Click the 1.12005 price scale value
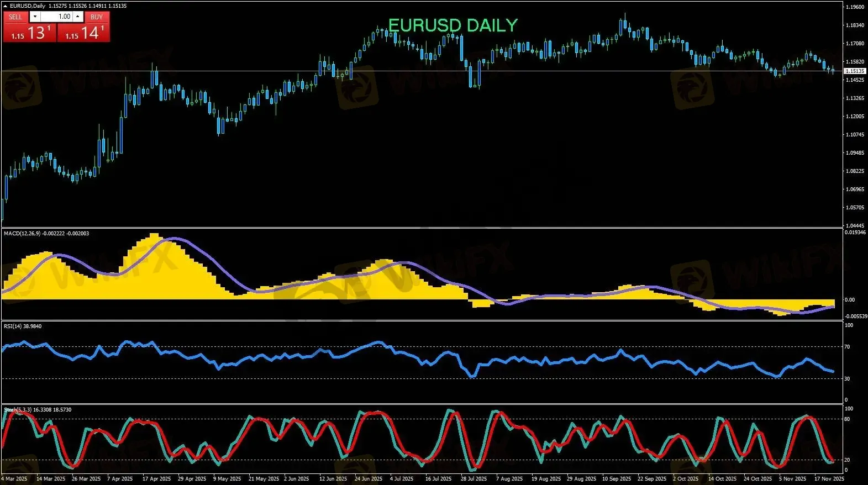868x485 pixels. point(855,117)
